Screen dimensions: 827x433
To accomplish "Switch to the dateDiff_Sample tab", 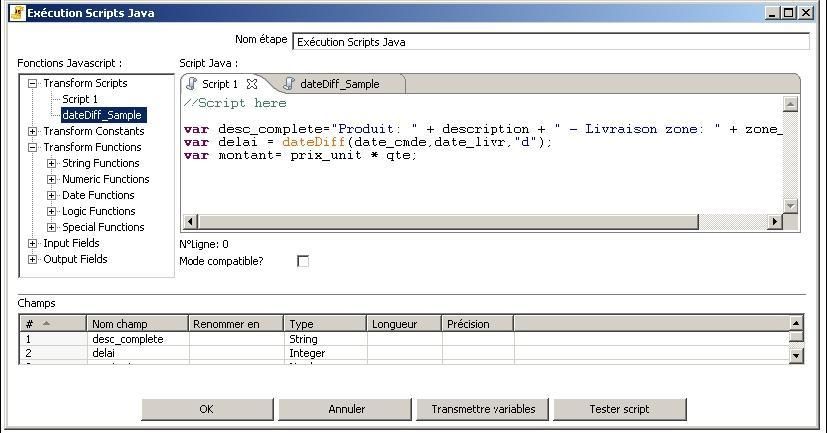I will click(x=339, y=84).
